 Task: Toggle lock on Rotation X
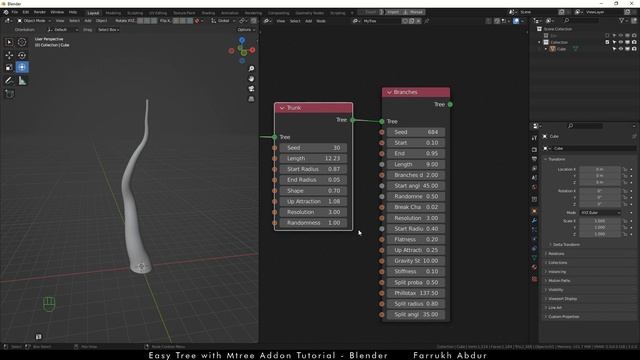[625, 191]
